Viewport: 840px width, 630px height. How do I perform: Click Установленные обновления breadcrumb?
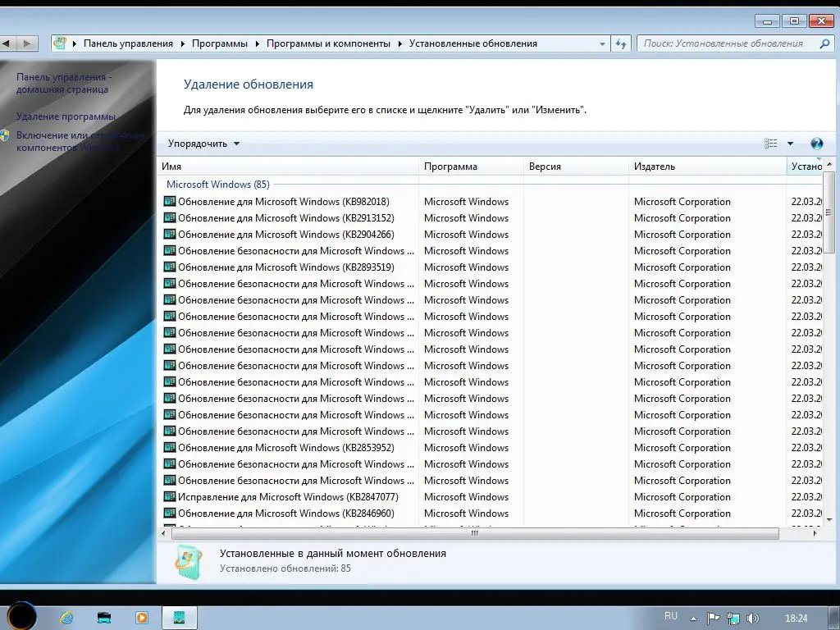click(x=473, y=43)
